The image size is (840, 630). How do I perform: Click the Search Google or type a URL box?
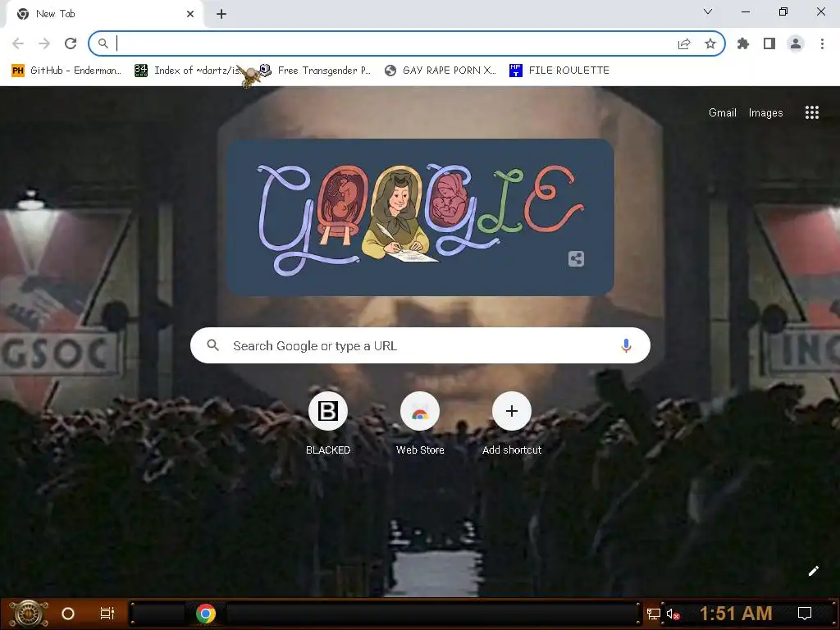421,345
